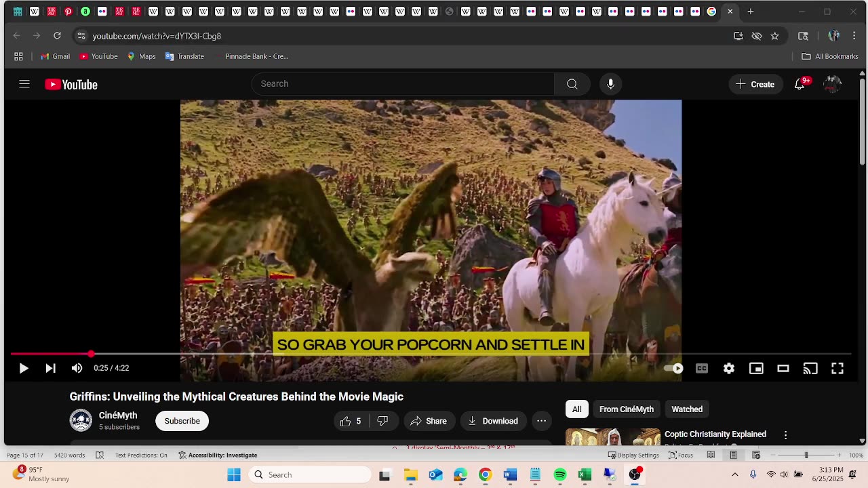
Task: Search with your voice microphone icon
Action: click(610, 84)
